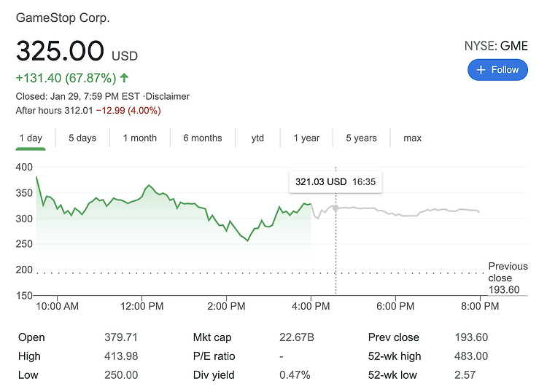Click the NYSE: GME ticker label
The image size is (547, 392).
point(496,46)
